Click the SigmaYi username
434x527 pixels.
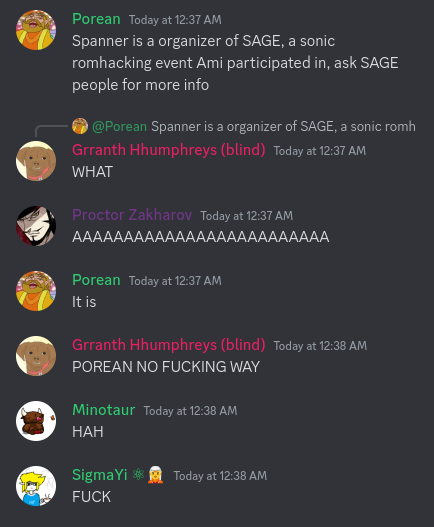point(100,475)
